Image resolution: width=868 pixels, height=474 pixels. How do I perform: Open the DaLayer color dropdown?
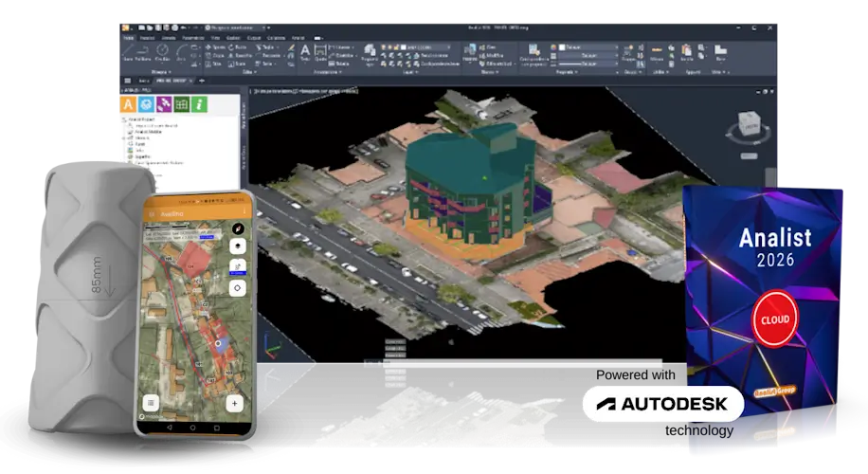click(x=591, y=47)
